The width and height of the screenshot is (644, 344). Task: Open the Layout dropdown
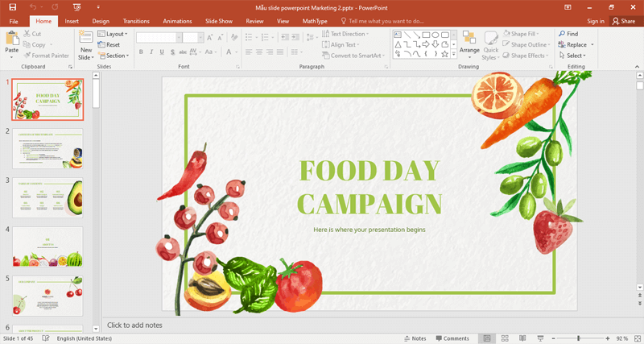coord(113,34)
